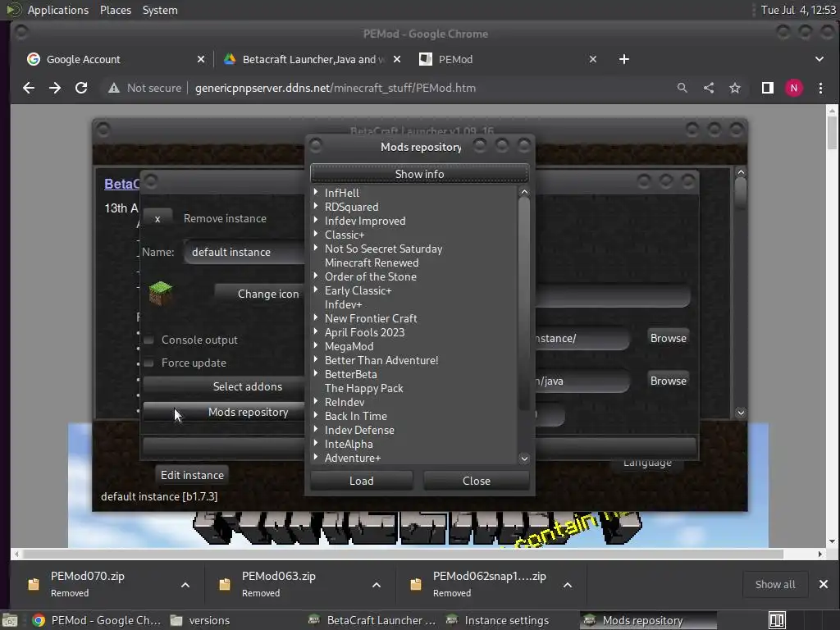840x630 pixels.
Task: Switch to Instance settings taskbar window
Action: point(498,620)
